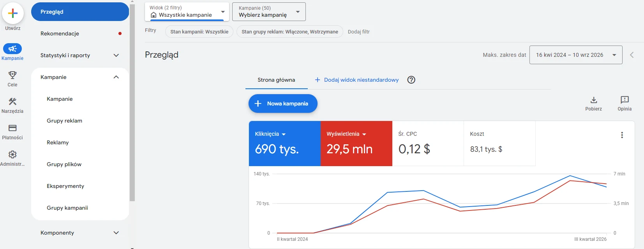Image resolution: width=644 pixels, height=249 pixels.
Task: Click the Opinia feedback icon
Action: click(625, 100)
